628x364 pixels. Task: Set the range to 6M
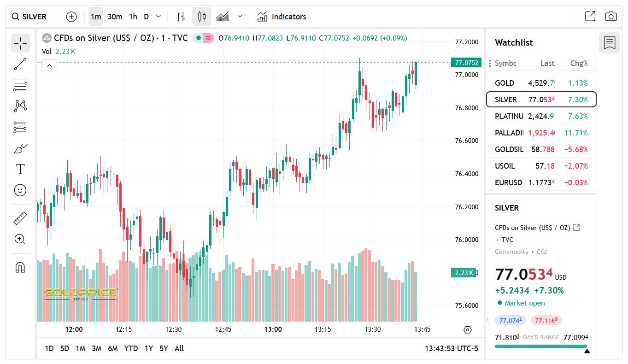(x=113, y=348)
